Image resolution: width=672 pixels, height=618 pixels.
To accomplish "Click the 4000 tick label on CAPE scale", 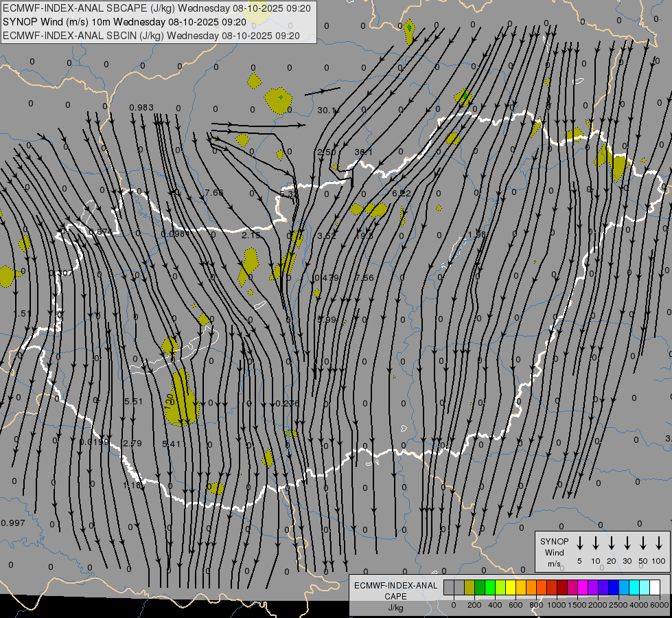I will (639, 605).
